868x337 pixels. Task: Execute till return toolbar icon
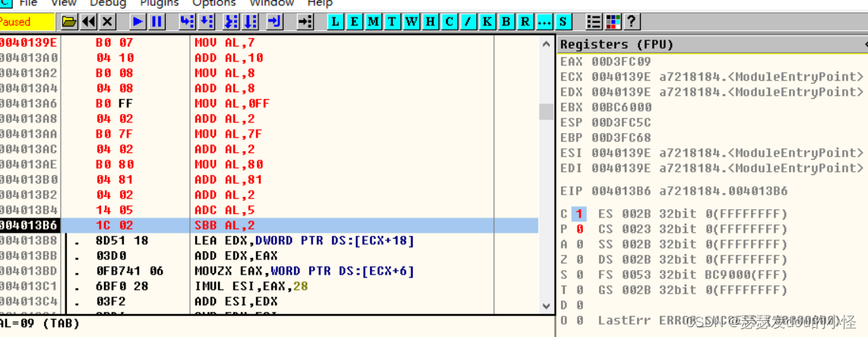[x=274, y=22]
